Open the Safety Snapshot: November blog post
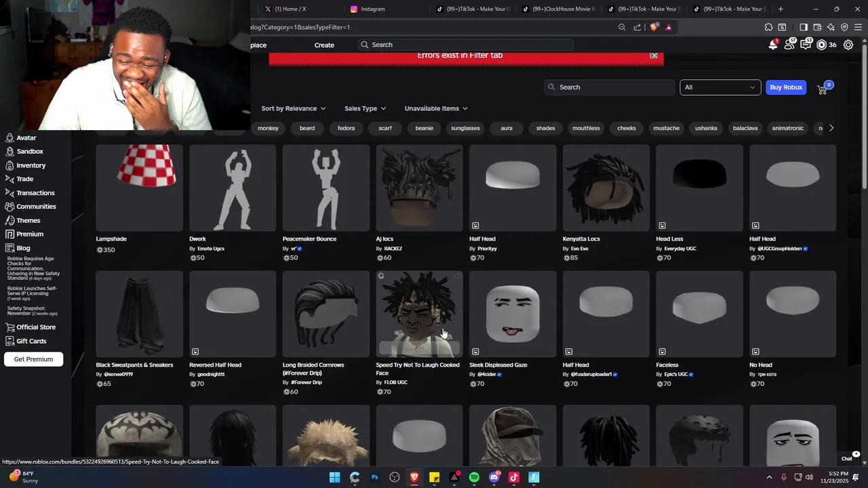868x488 pixels. 32,310
